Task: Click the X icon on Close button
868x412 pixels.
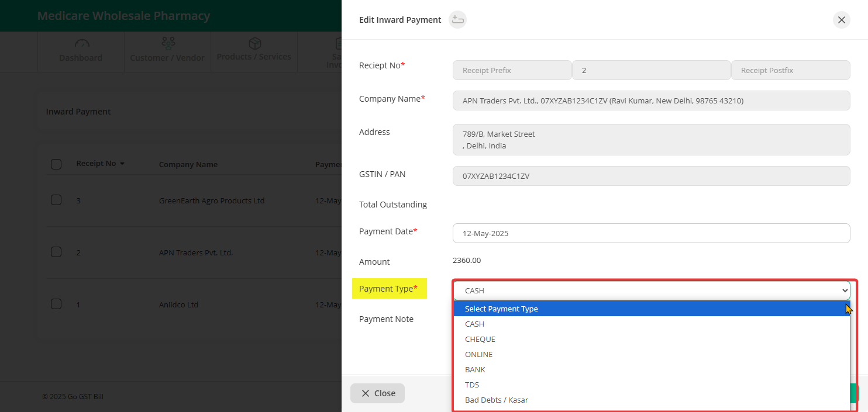Action: pyautogui.click(x=366, y=393)
